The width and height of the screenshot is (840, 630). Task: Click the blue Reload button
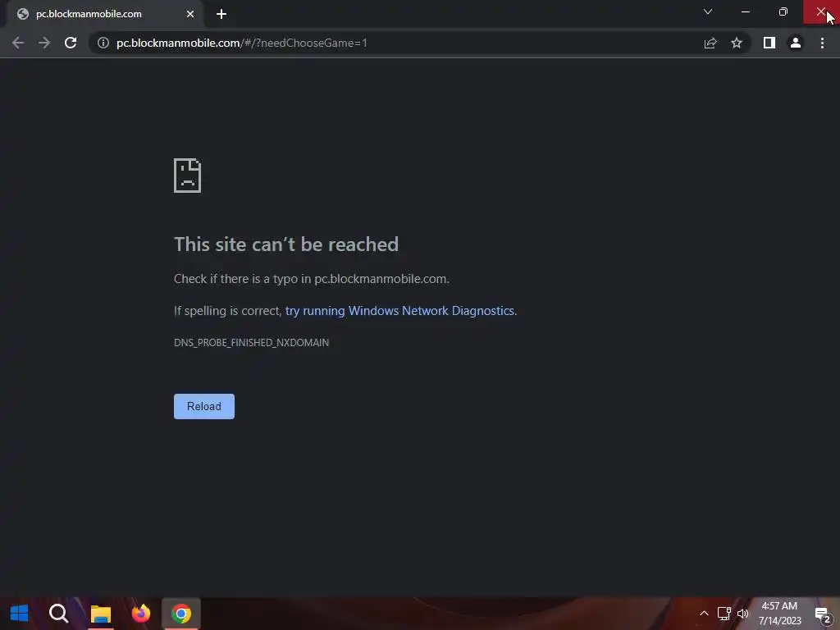point(204,407)
